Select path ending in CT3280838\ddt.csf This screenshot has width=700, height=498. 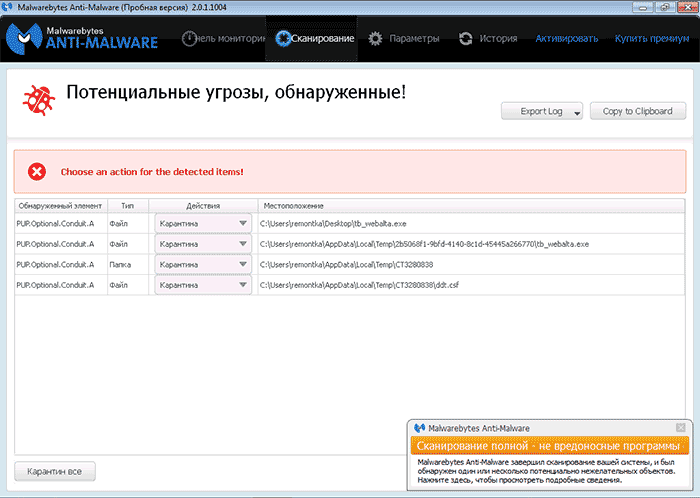coord(359,285)
